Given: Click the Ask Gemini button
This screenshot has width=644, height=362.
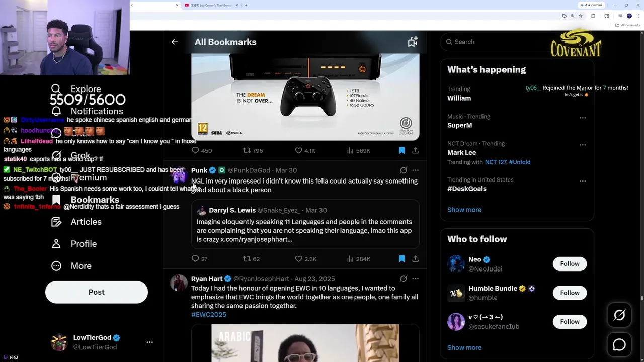Looking at the screenshot, I should (x=591, y=5).
